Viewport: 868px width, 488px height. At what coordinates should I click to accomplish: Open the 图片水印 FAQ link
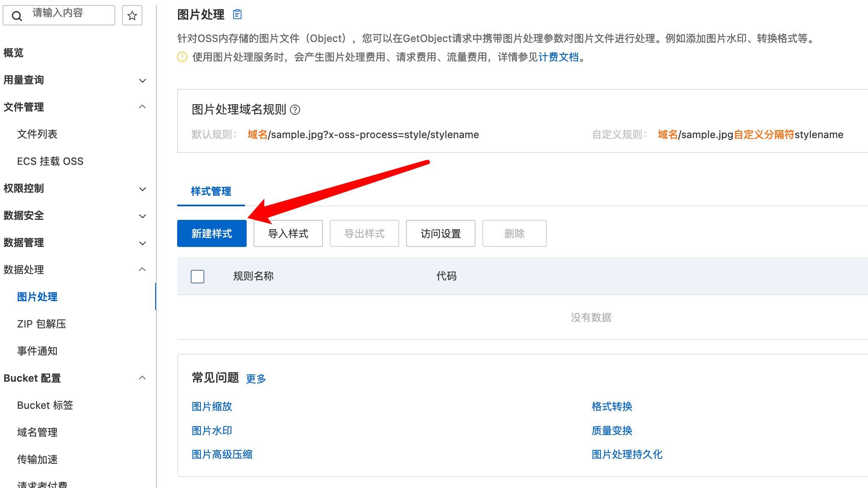(212, 431)
